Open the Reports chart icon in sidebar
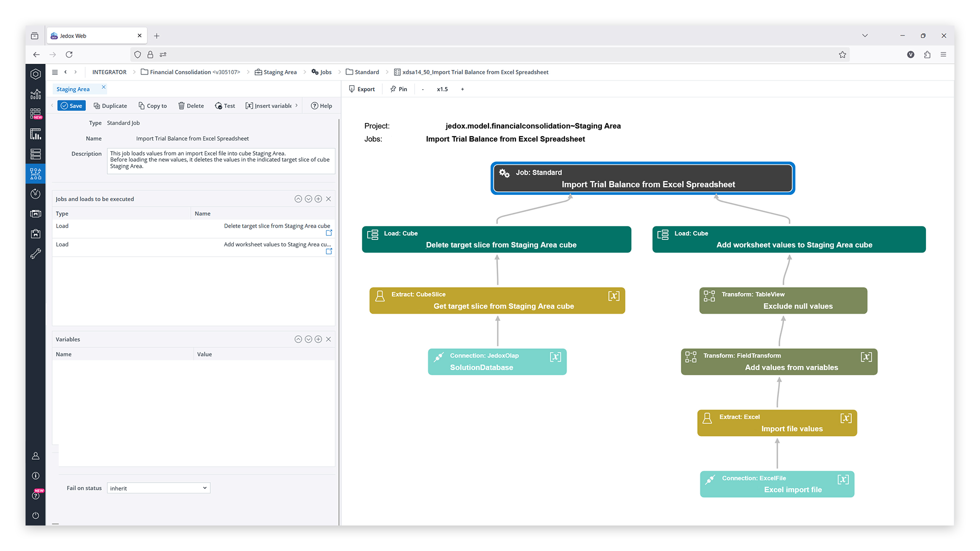This screenshot has width=980, height=551. pos(35,134)
